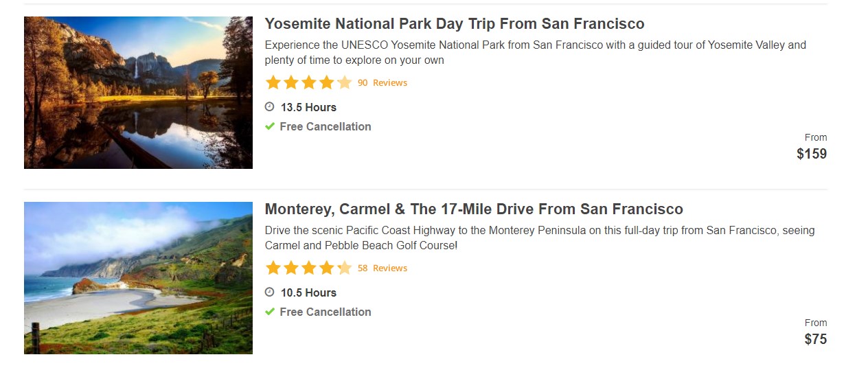Click the Monterey tour star rating
Viewport: 868px width, 368px height.
coord(308,268)
